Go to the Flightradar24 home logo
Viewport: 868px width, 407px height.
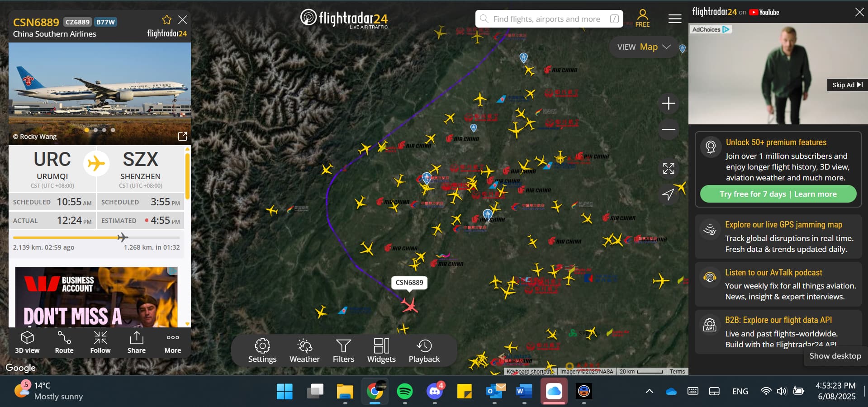pyautogui.click(x=344, y=19)
